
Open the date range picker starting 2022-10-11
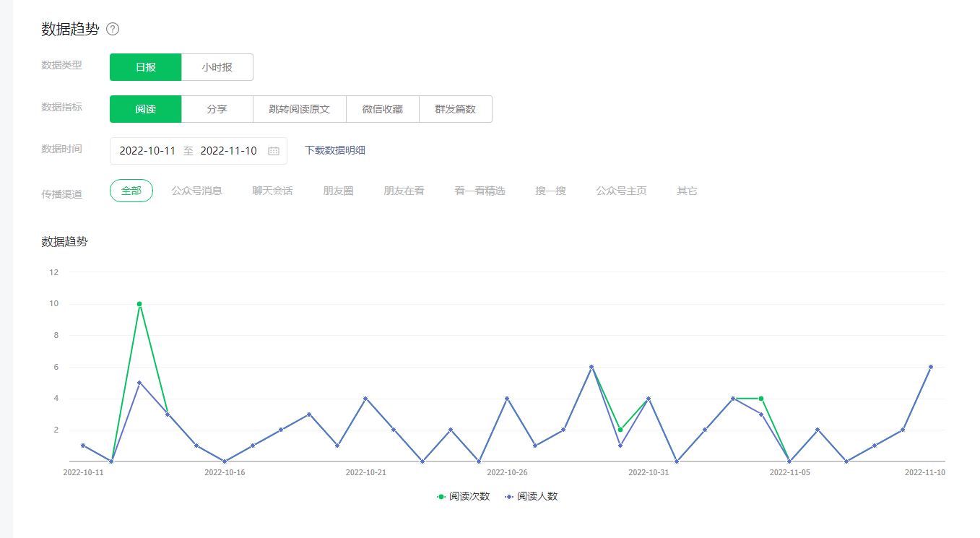click(147, 151)
